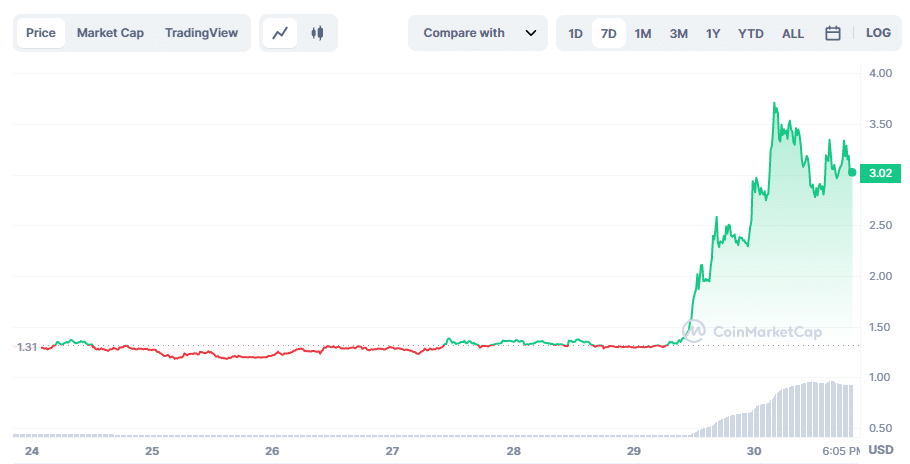Set the chart range to 1D
This screenshot has width=910, height=464.
pyautogui.click(x=575, y=34)
